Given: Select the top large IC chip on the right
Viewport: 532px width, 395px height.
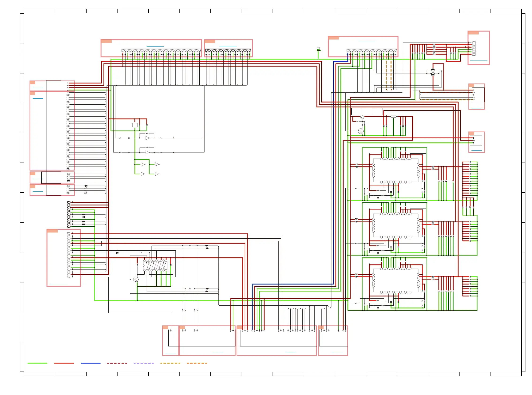Looking at the screenshot, I should pos(395,170).
